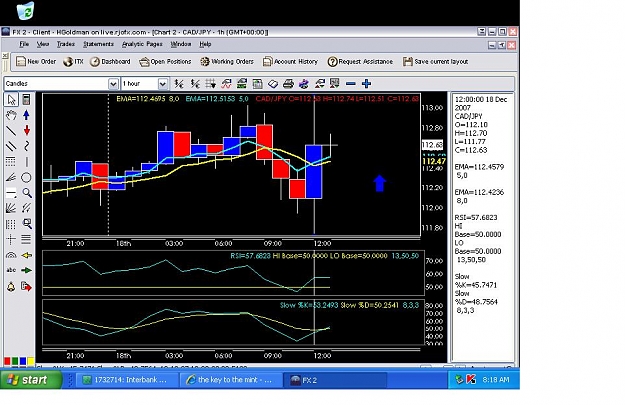Click the exit door red arrow icon
This screenshot has width=625, height=405.
(x=26, y=286)
